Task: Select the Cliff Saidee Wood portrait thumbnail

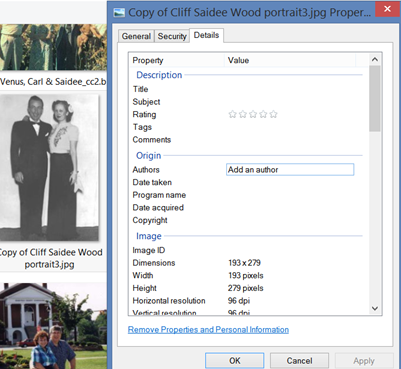Action: pyautogui.click(x=49, y=167)
